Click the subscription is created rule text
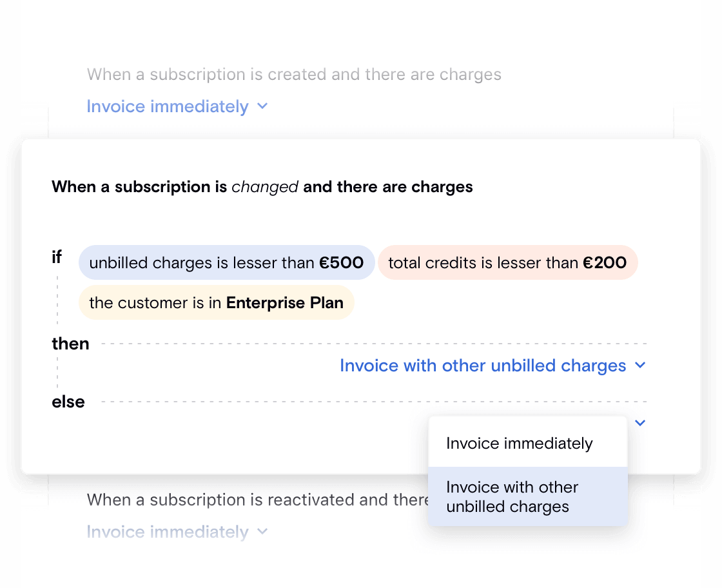The image size is (722, 588). pyautogui.click(x=294, y=74)
